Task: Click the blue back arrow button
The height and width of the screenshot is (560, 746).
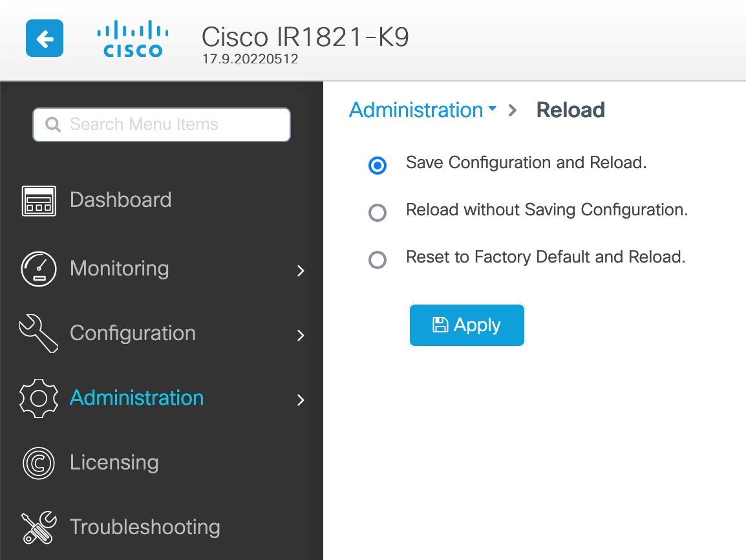Action: [44, 39]
